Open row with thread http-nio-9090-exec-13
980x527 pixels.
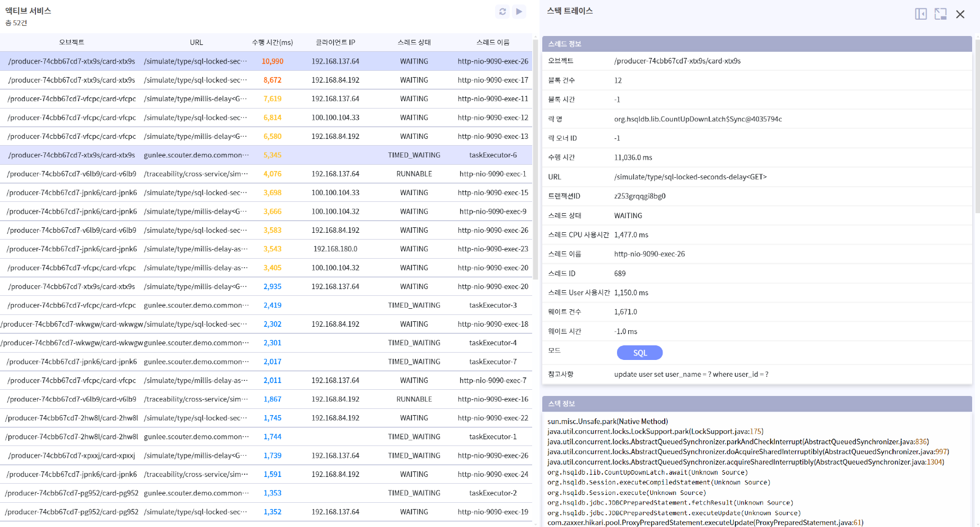[266, 136]
